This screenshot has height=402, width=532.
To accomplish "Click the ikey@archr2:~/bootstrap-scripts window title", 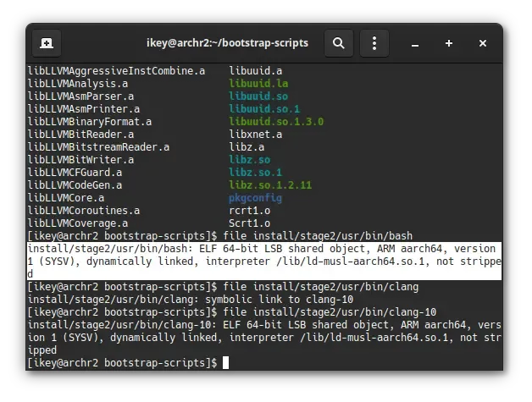I will click(x=227, y=43).
